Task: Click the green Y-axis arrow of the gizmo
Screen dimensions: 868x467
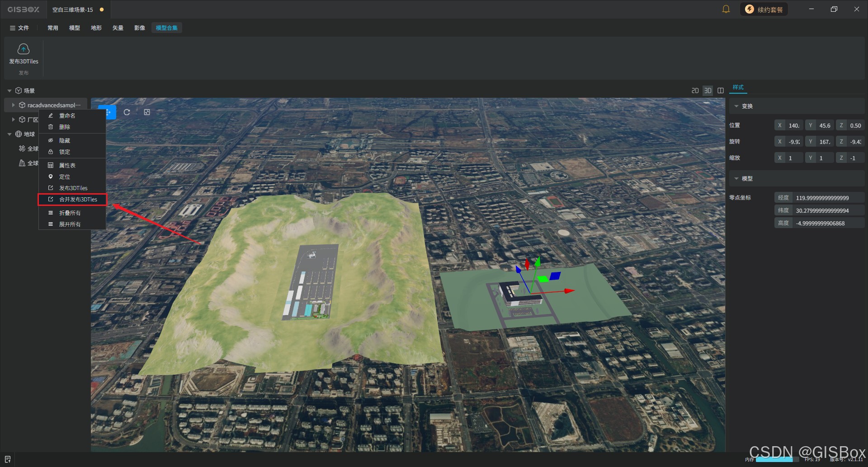Action: pos(538,262)
